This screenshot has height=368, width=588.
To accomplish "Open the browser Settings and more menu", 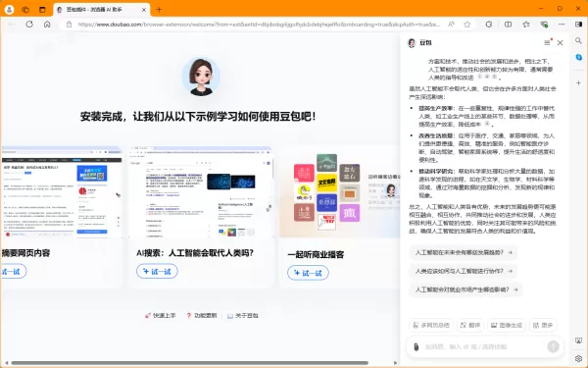I will coord(562,25).
